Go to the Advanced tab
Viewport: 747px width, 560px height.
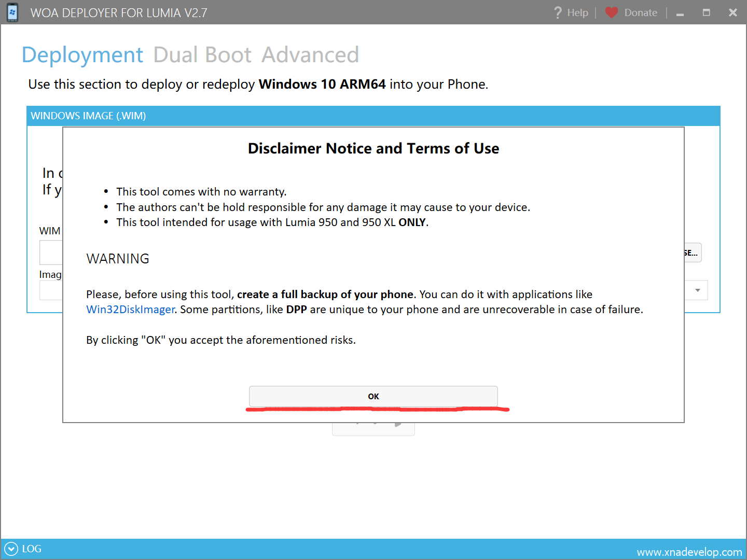pyautogui.click(x=310, y=55)
